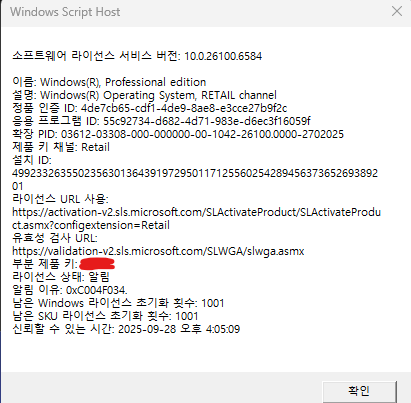Click the validation-v2.sls.microsoft.com URL text
This screenshot has width=411, height=403.
[158, 251]
